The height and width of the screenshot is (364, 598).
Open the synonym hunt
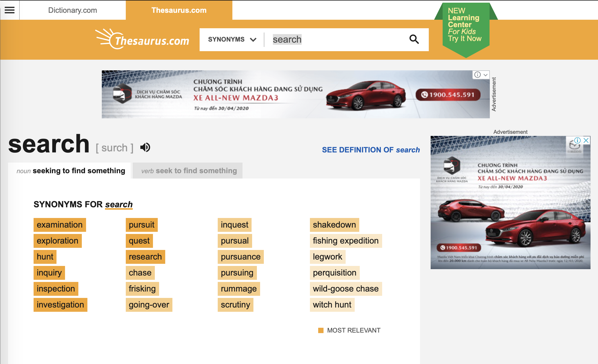pyautogui.click(x=45, y=257)
